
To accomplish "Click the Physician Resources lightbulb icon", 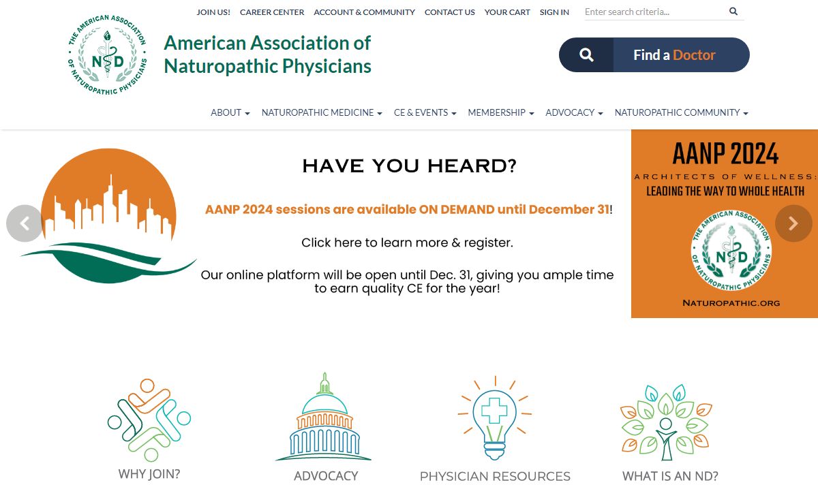I will click(495, 418).
